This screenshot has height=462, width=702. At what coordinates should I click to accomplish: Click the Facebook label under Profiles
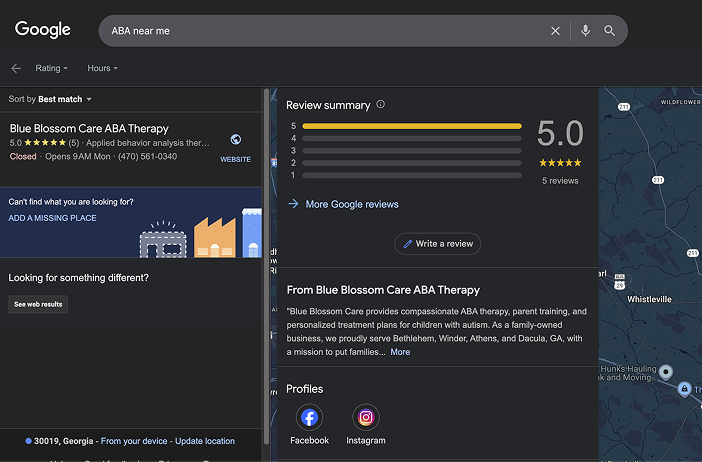(309, 441)
